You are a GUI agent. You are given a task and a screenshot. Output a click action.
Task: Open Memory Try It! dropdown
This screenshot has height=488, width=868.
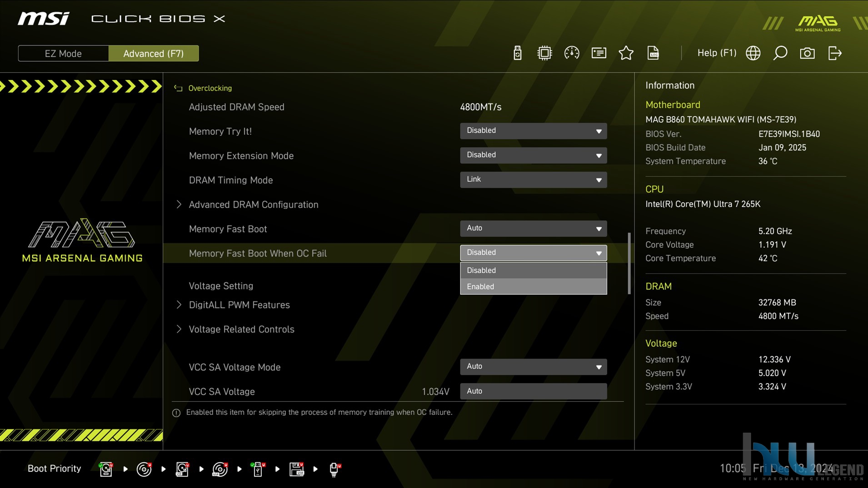(533, 131)
